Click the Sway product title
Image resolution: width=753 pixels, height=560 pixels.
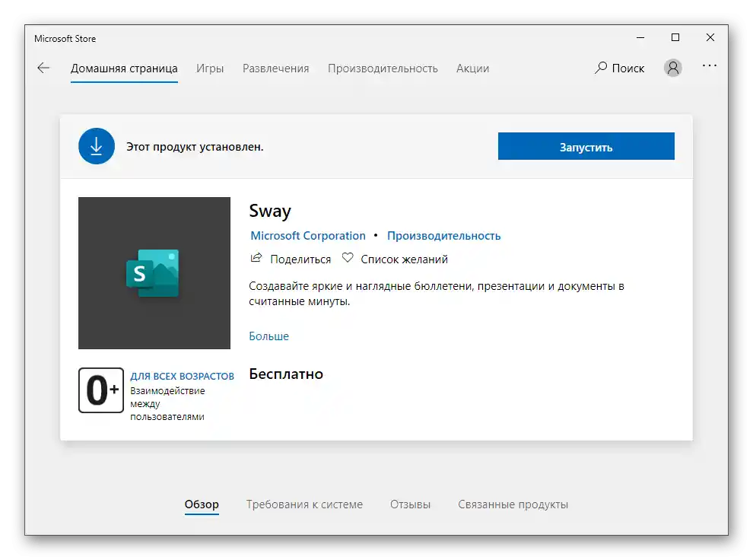(270, 212)
